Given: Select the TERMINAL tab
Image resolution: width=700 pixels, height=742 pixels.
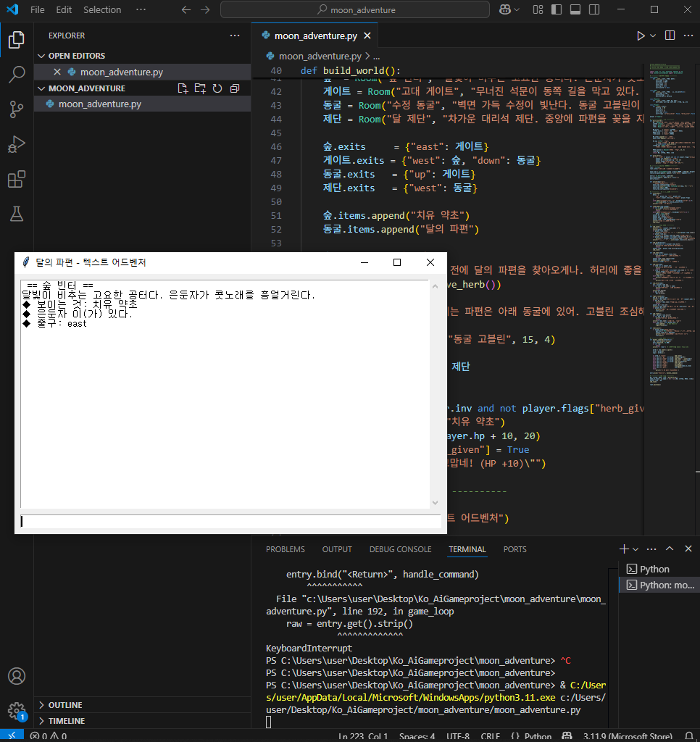Looking at the screenshot, I should (x=467, y=549).
